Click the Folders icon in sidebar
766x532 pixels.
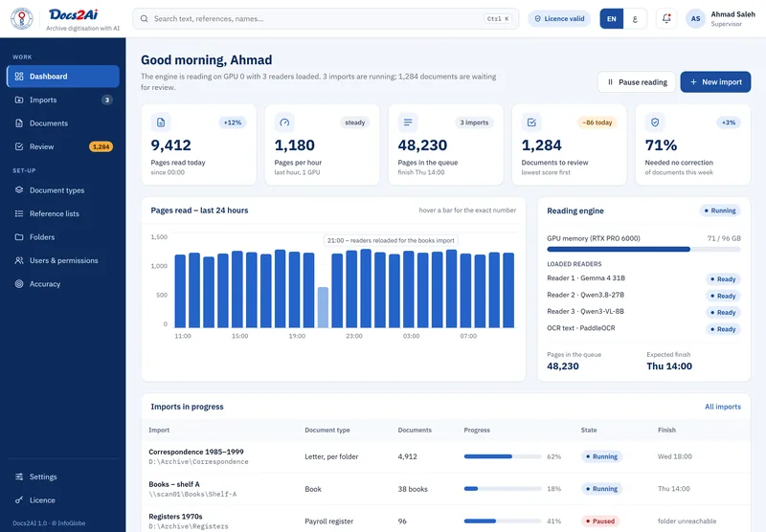tap(19, 236)
